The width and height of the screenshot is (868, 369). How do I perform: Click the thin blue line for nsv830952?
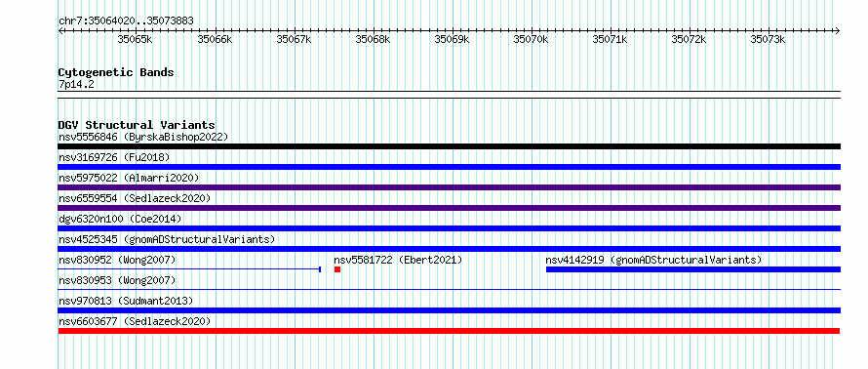[189, 269]
